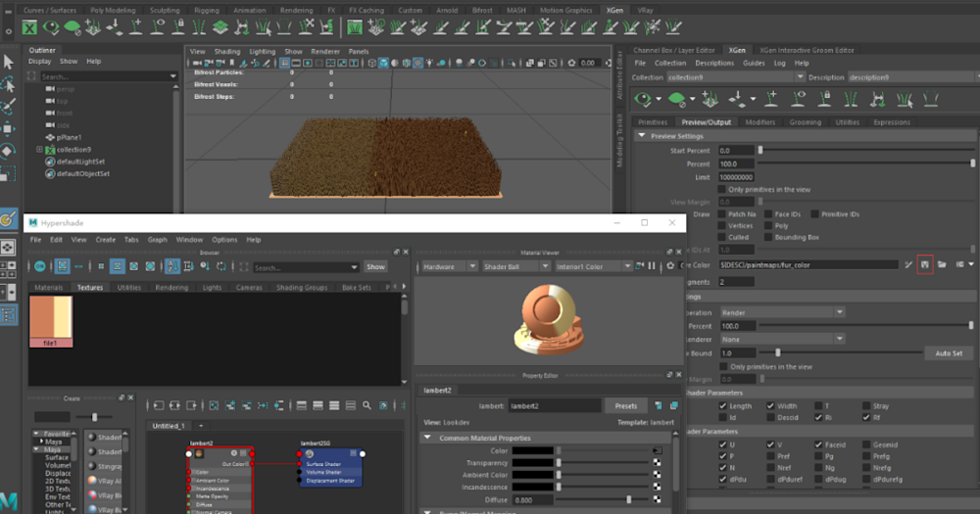Viewport: 980px width, 514px height.
Task: Collapse the Common Material Properties section
Action: 427,438
